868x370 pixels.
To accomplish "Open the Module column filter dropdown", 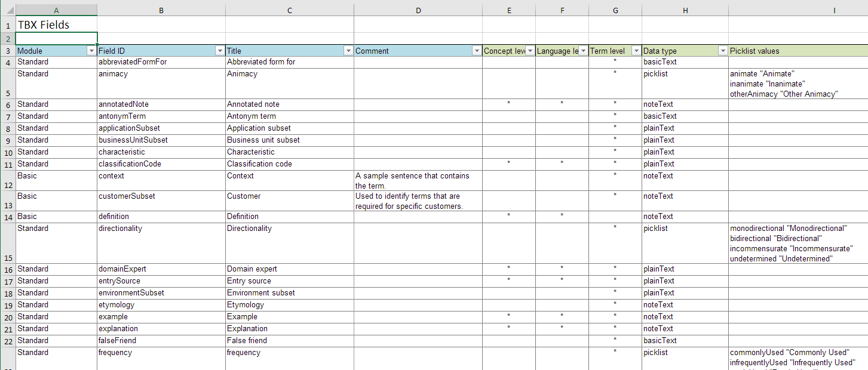I will [91, 51].
